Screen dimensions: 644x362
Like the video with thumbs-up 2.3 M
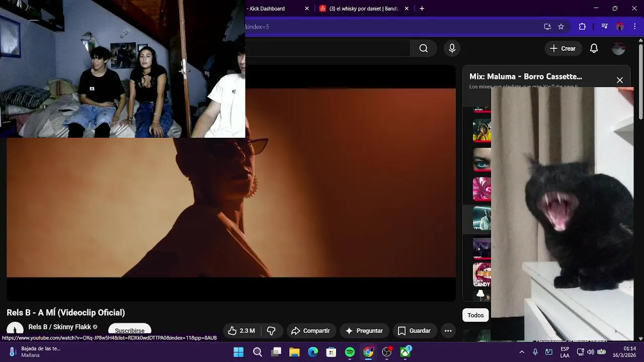click(x=242, y=330)
